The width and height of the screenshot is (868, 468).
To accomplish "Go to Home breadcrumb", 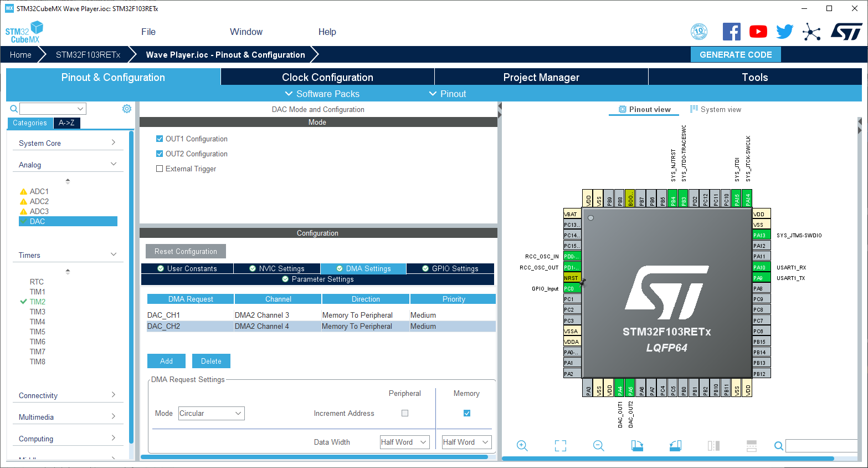I will pos(20,54).
